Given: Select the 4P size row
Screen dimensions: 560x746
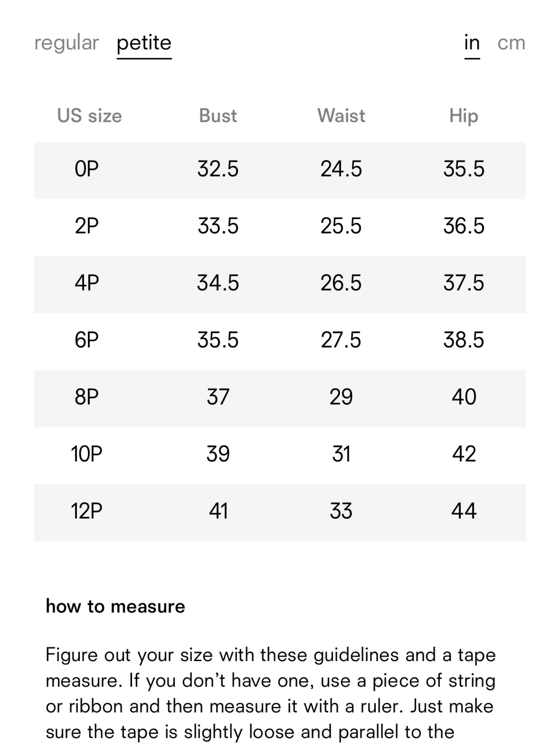Looking at the screenshot, I should pos(280,285).
